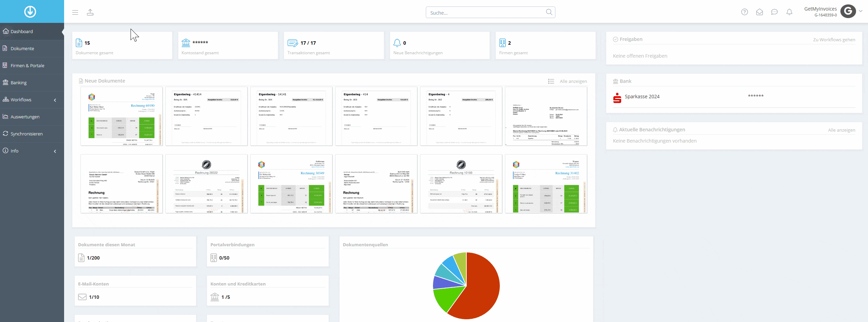Viewport: 868px width, 322px height.
Task: Go to Dashboard in sidebar
Action: pos(32,31)
